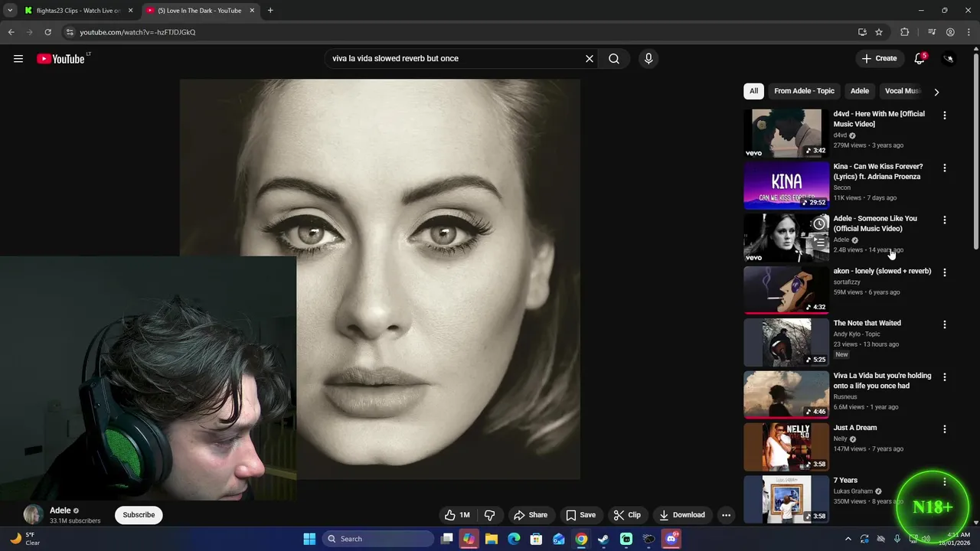Image resolution: width=980 pixels, height=551 pixels.
Task: Open new browser tab with plus
Action: (x=270, y=11)
